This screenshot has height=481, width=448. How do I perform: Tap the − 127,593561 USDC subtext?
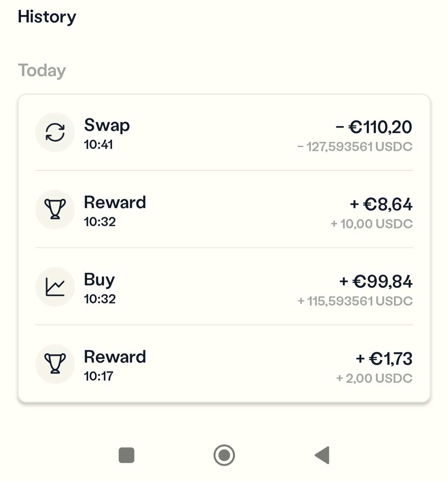[355, 147]
